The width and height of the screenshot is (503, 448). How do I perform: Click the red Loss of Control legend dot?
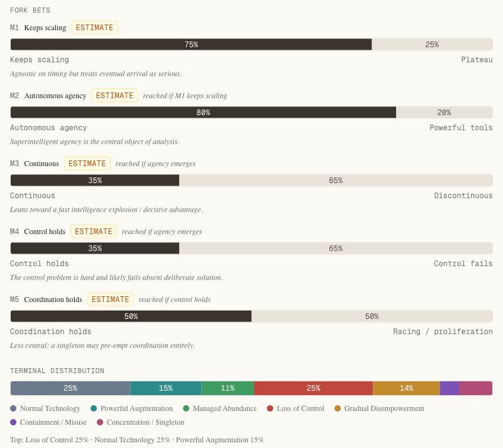point(270,408)
